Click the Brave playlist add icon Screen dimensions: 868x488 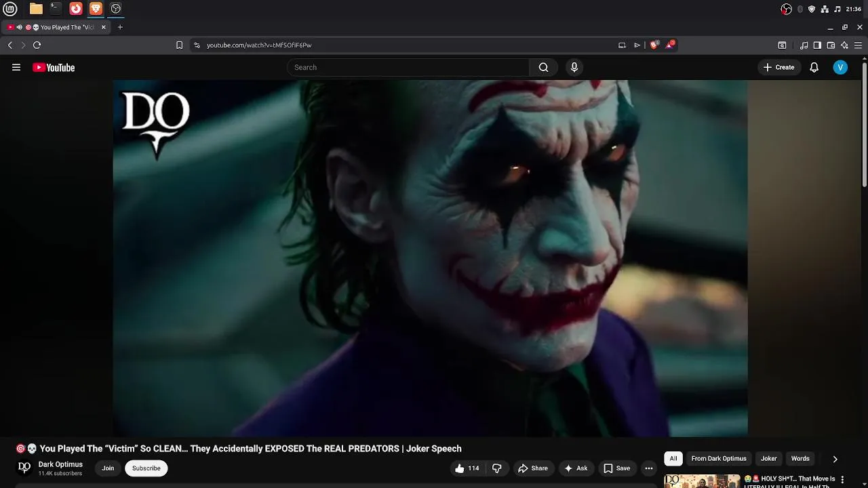[637, 45]
